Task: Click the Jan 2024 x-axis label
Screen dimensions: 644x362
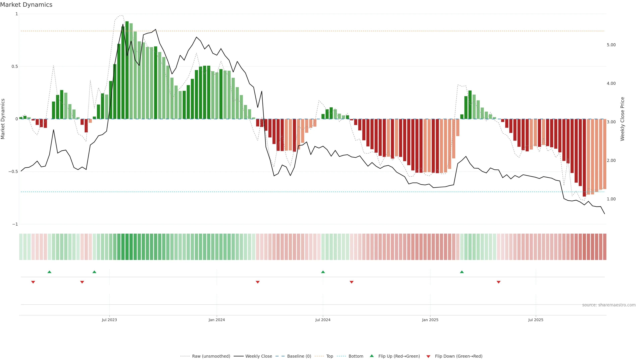Action: 217,320
